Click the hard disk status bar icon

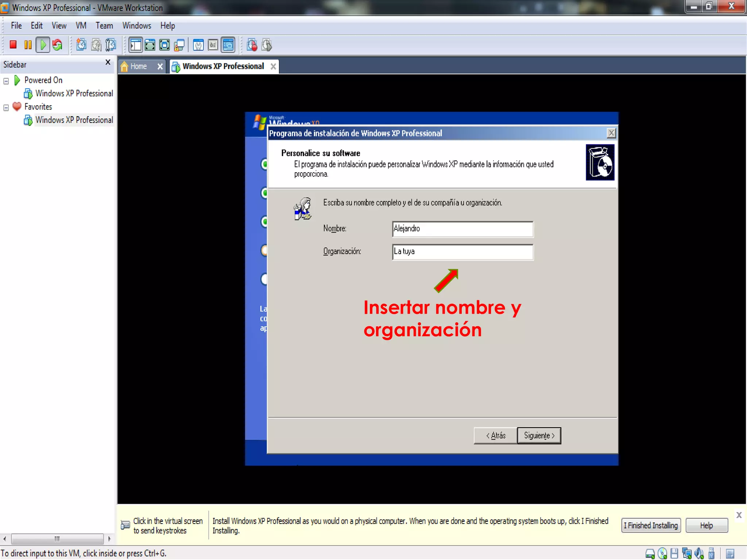click(650, 554)
